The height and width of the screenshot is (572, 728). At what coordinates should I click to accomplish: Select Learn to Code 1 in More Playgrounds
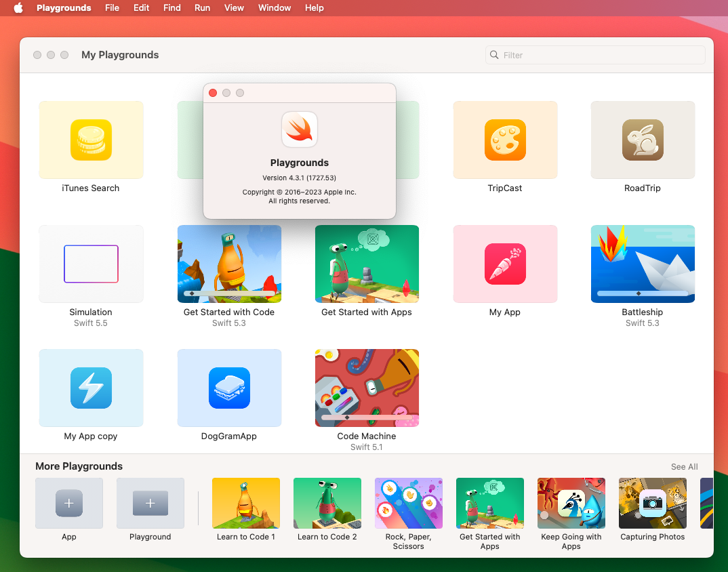(x=246, y=504)
